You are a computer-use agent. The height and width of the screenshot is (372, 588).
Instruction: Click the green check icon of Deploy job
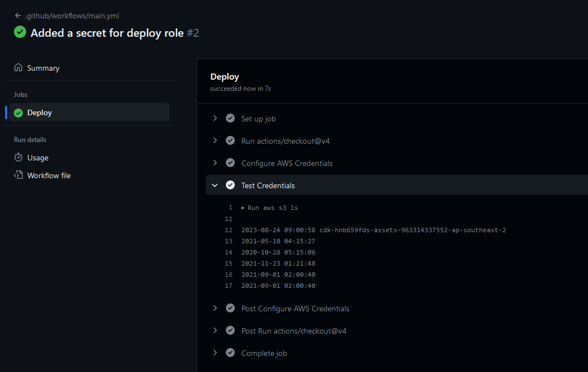tap(18, 112)
